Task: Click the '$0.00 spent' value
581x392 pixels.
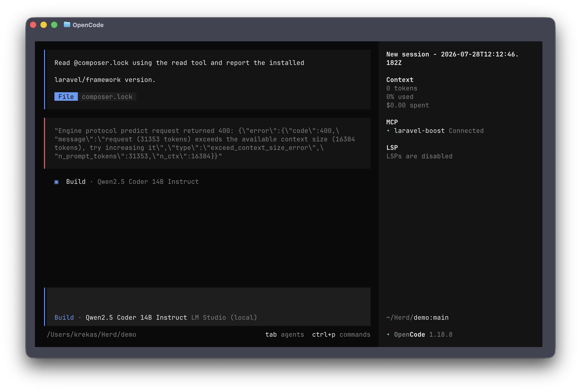Action: pyautogui.click(x=407, y=105)
